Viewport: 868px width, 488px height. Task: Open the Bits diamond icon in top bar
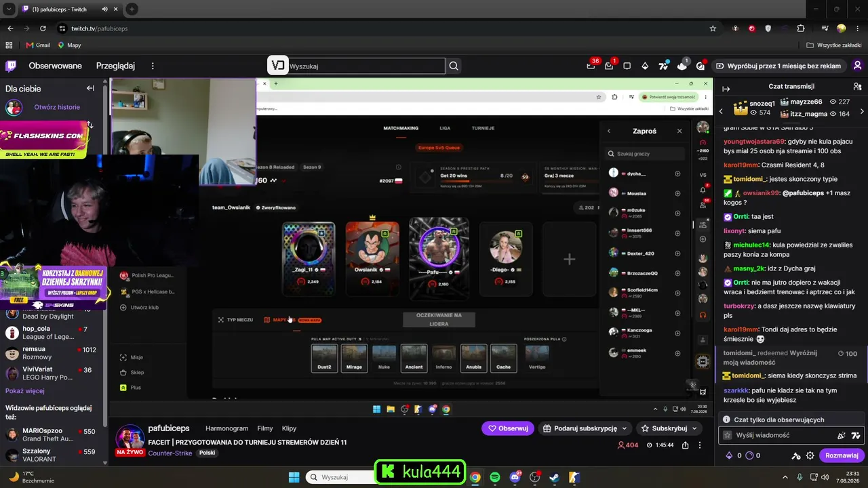pos(645,66)
